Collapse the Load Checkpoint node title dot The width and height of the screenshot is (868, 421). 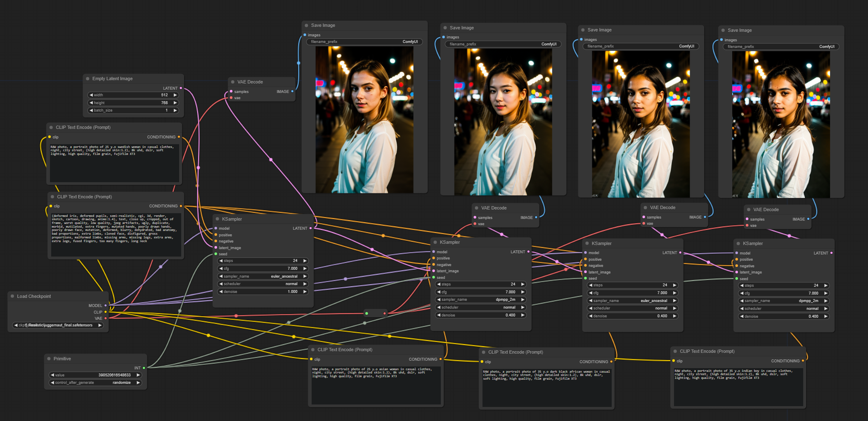point(12,296)
